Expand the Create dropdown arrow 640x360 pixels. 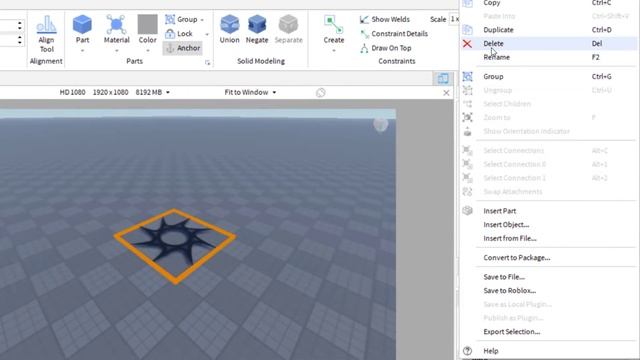[x=334, y=51]
